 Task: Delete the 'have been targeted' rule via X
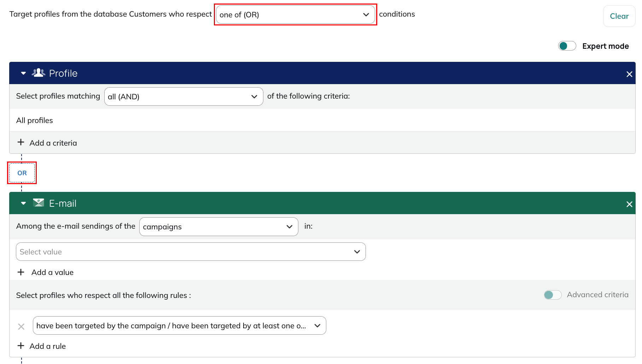pyautogui.click(x=21, y=327)
